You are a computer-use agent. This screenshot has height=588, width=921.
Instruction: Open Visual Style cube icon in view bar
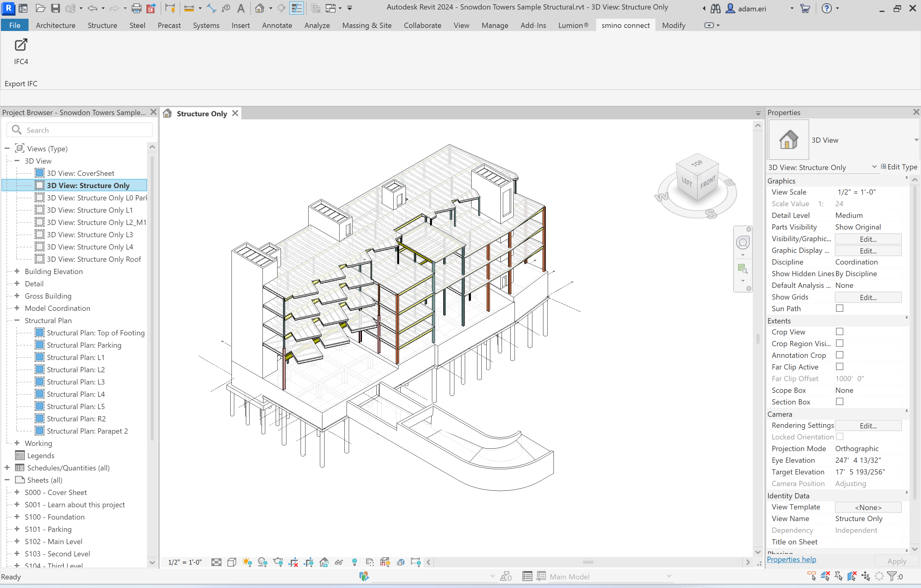point(231,562)
